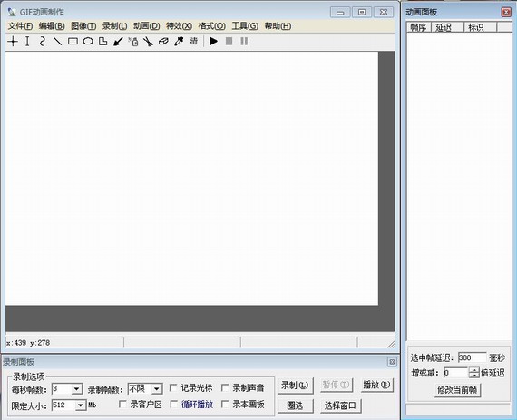Select the text insertion tool
517x420 pixels.
tap(27, 42)
